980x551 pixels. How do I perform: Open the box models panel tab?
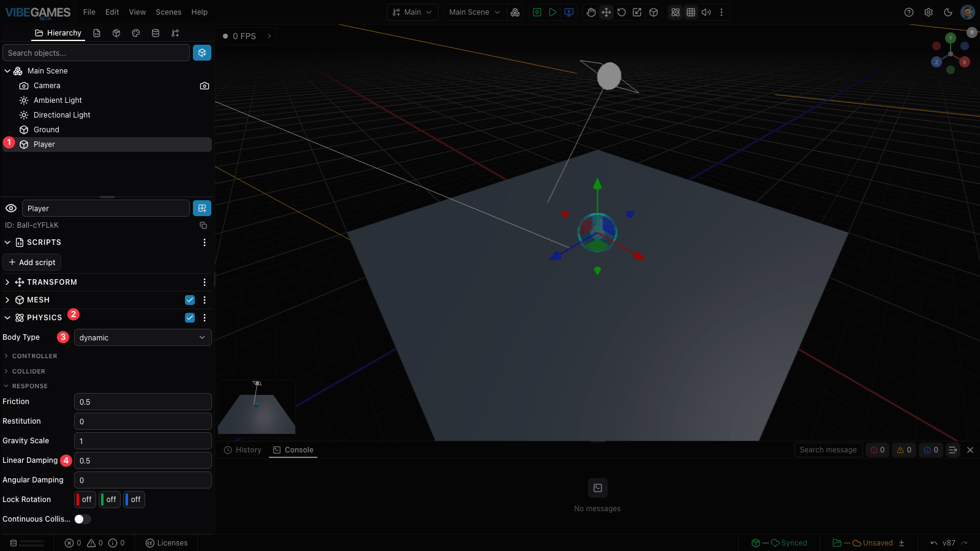click(116, 33)
